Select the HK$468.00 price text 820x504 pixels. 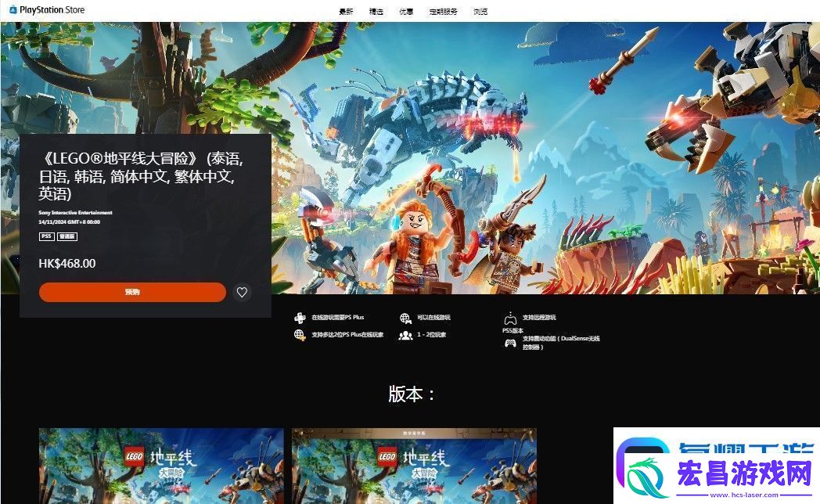pos(67,264)
